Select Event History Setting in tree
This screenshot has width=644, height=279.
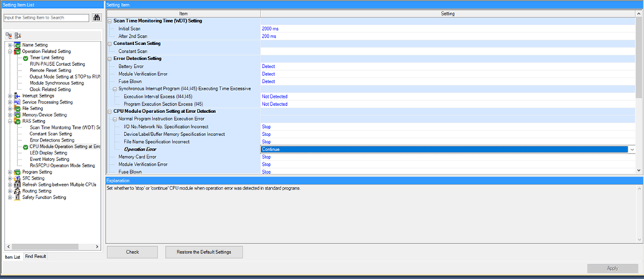[x=49, y=159]
